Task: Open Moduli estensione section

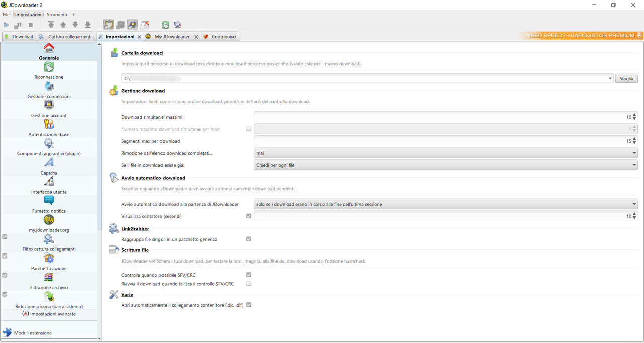Action: 49,333
